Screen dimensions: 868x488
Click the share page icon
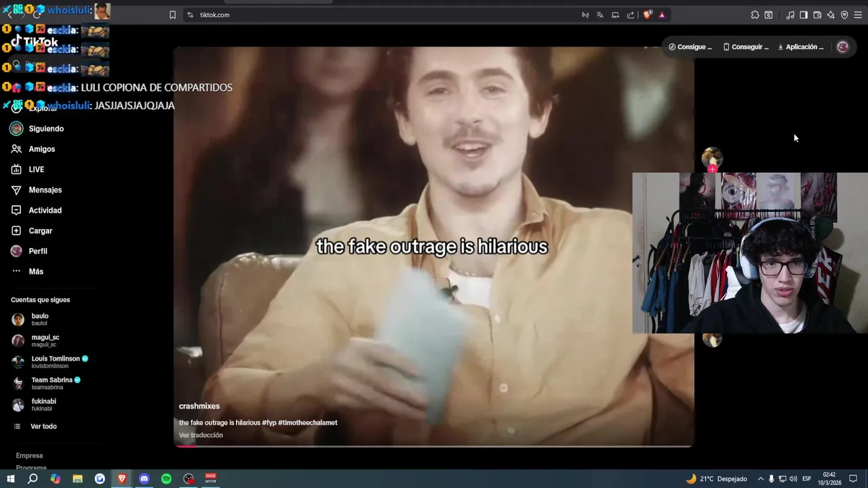point(631,15)
